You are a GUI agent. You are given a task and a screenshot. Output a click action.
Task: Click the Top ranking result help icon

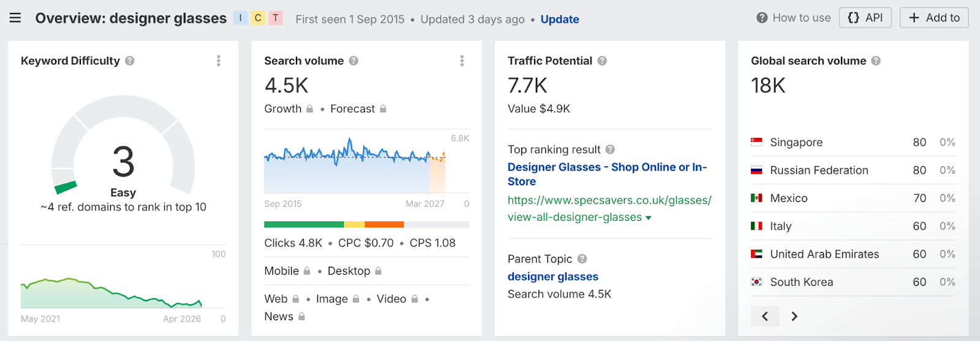point(610,150)
